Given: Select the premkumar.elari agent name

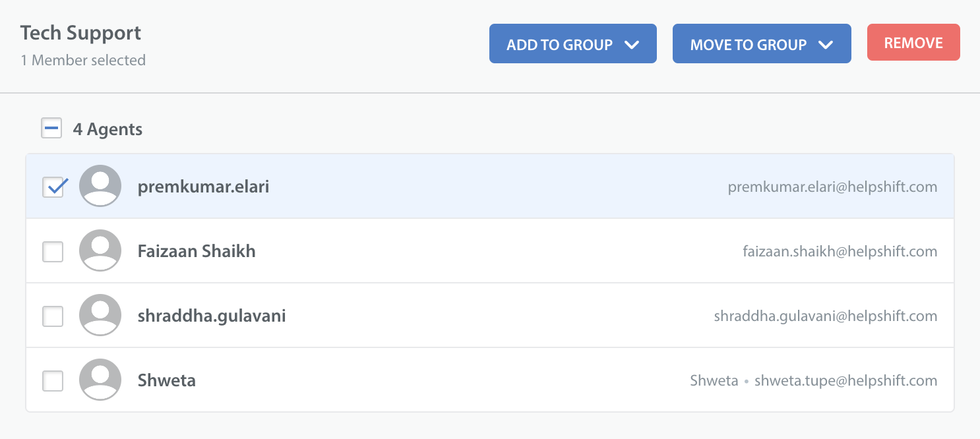Looking at the screenshot, I should click(203, 187).
